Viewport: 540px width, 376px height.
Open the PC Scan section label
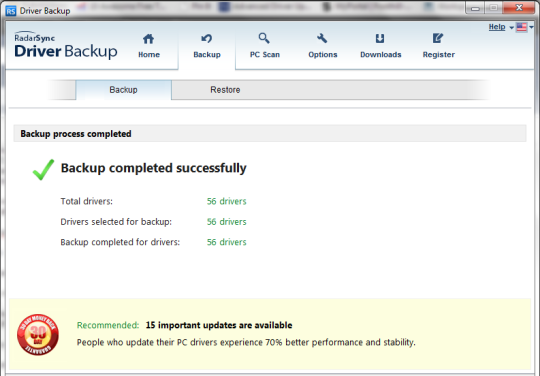tap(264, 54)
